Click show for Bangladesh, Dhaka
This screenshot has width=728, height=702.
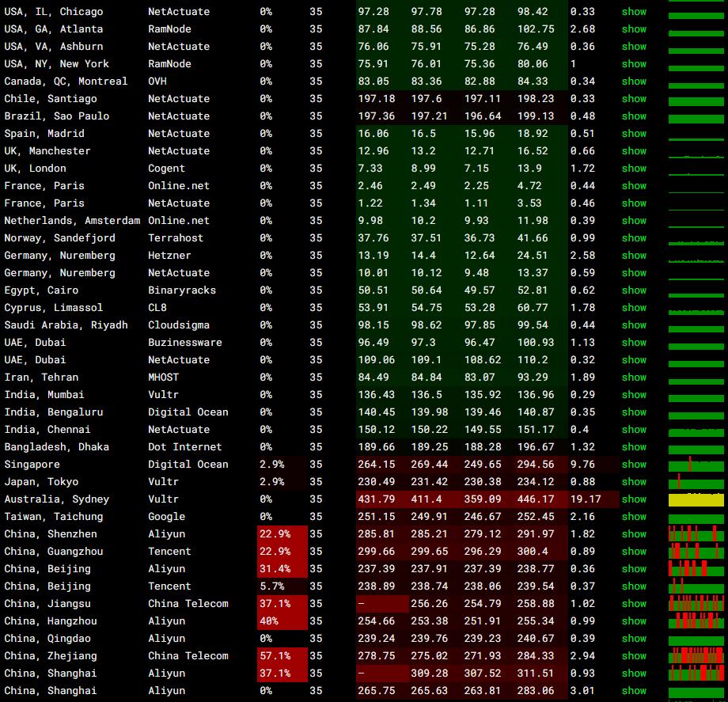point(634,446)
